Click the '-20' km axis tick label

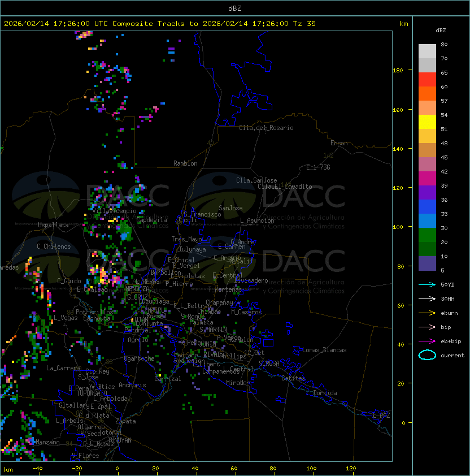(x=77, y=469)
